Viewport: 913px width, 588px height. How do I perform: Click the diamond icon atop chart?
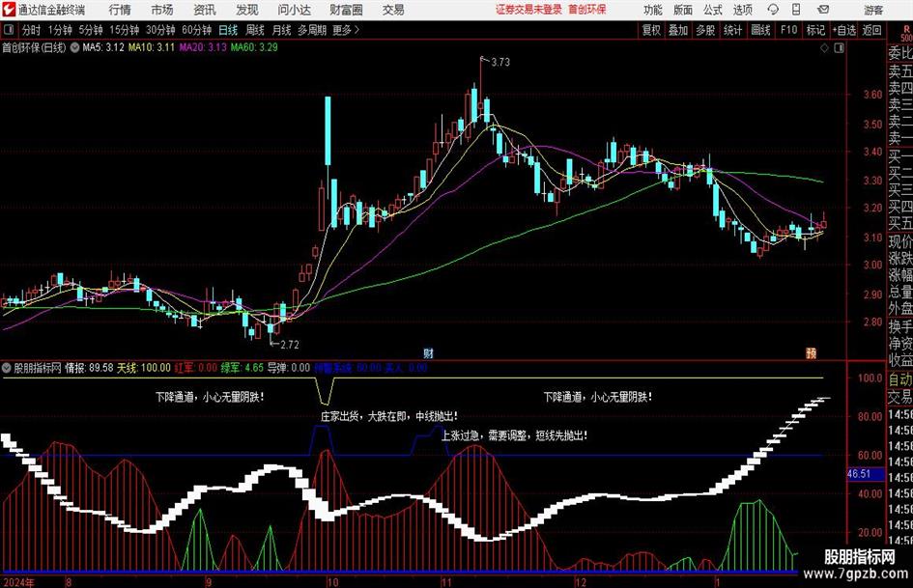click(x=824, y=48)
